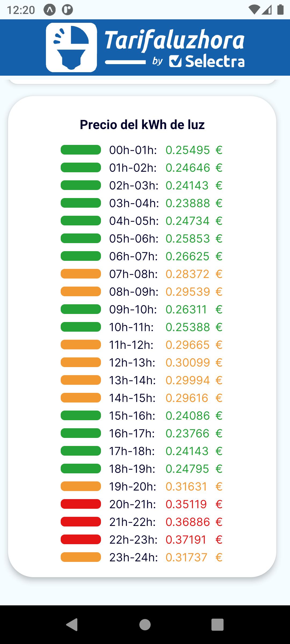Image resolution: width=290 pixels, height=644 pixels.
Task: Tap the Android back navigation triangle
Action: [72, 624]
